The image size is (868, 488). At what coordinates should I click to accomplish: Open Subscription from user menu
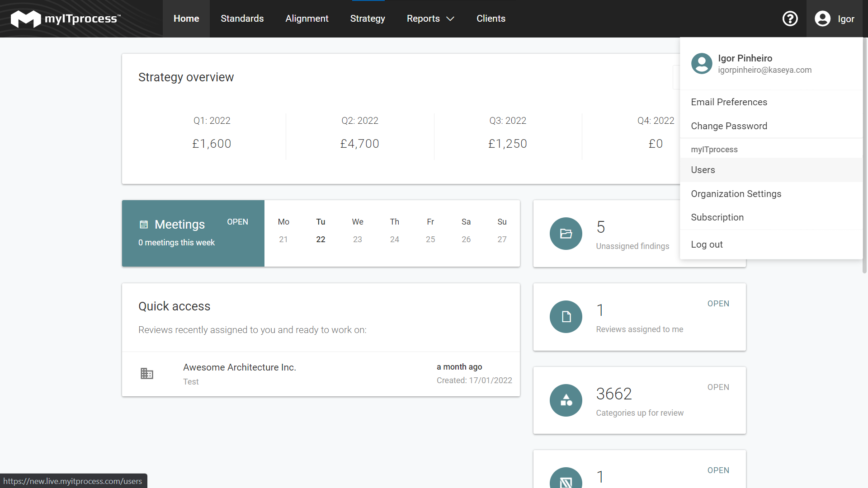tap(771, 217)
